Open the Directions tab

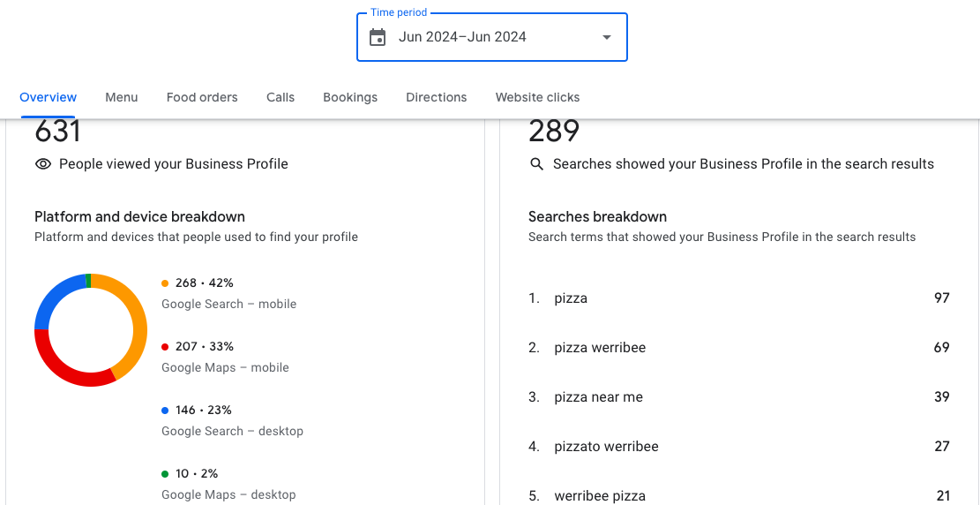[437, 97]
